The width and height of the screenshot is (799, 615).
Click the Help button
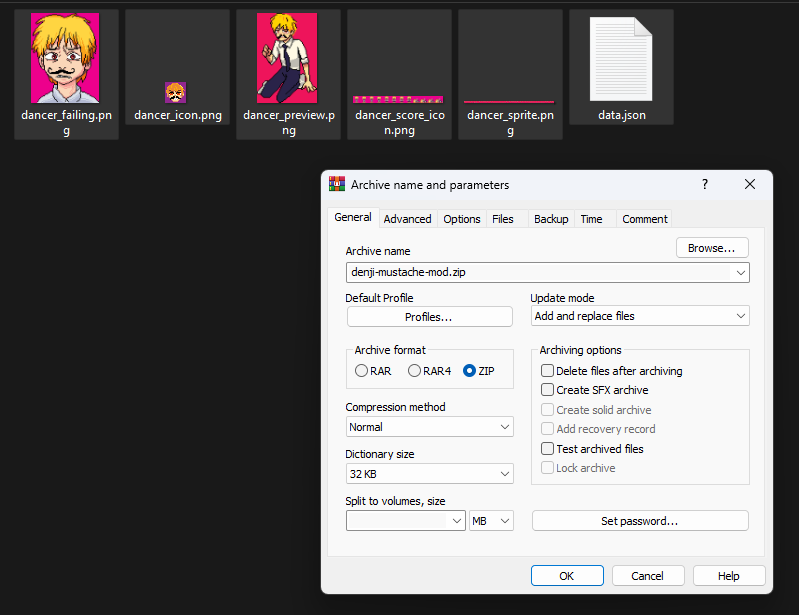(729, 576)
